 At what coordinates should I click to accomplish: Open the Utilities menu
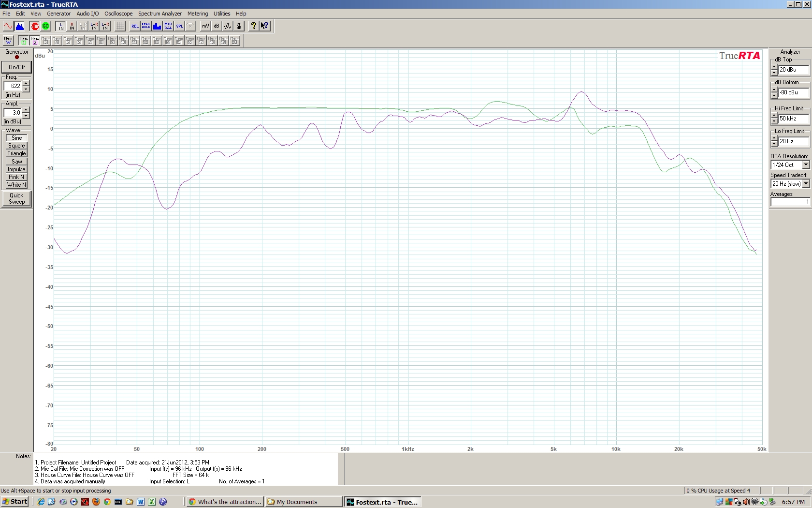point(222,14)
